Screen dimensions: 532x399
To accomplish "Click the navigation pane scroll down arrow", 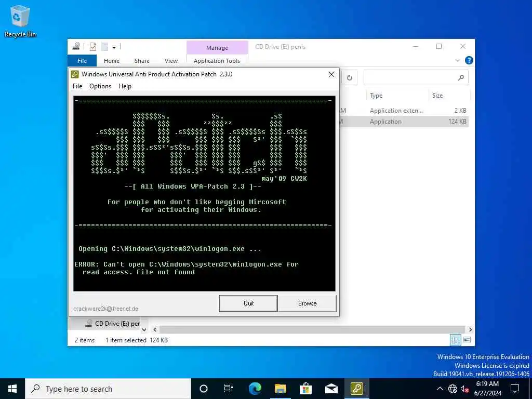I will click(x=144, y=329).
